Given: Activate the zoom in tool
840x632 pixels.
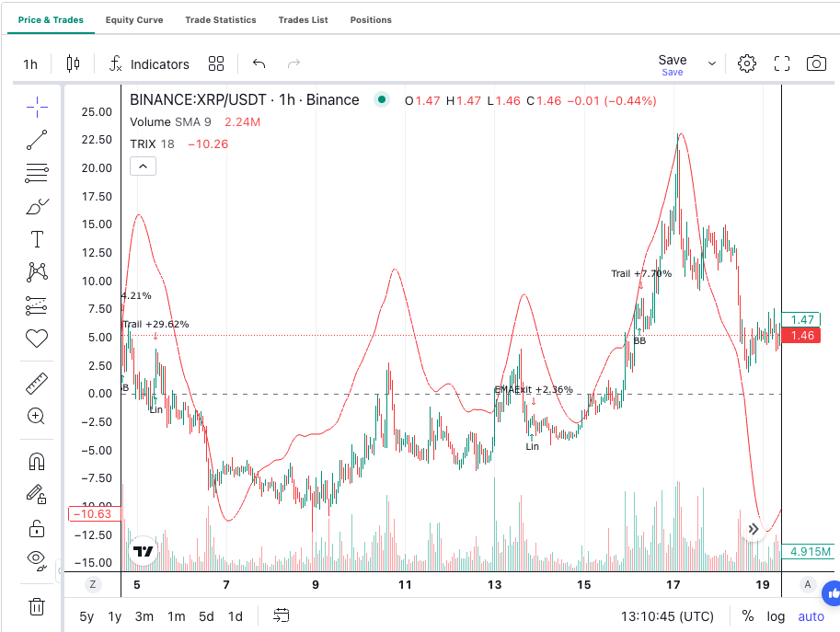Looking at the screenshot, I should point(36,416).
